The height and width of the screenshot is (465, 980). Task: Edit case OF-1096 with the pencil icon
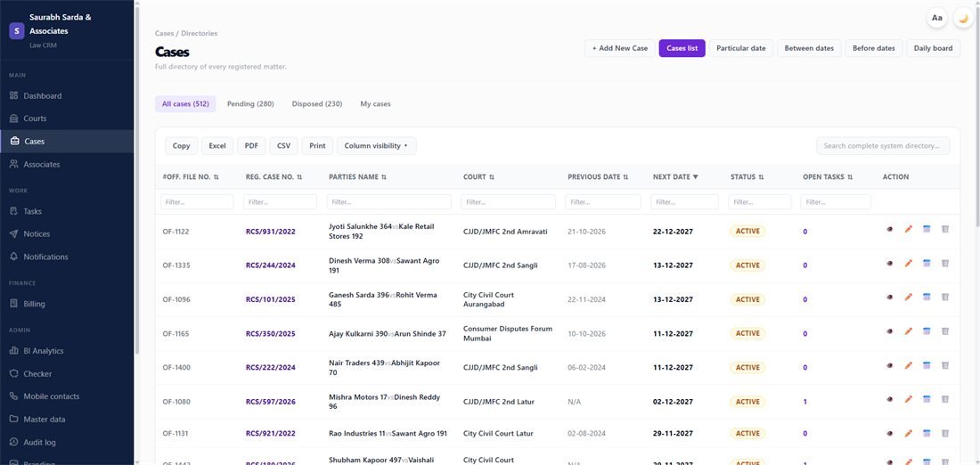[908, 297]
